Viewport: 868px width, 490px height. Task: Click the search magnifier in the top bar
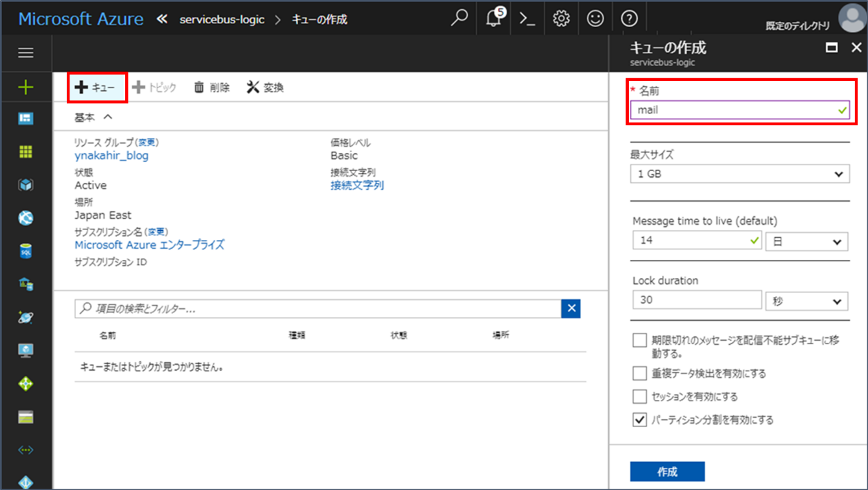pos(459,18)
